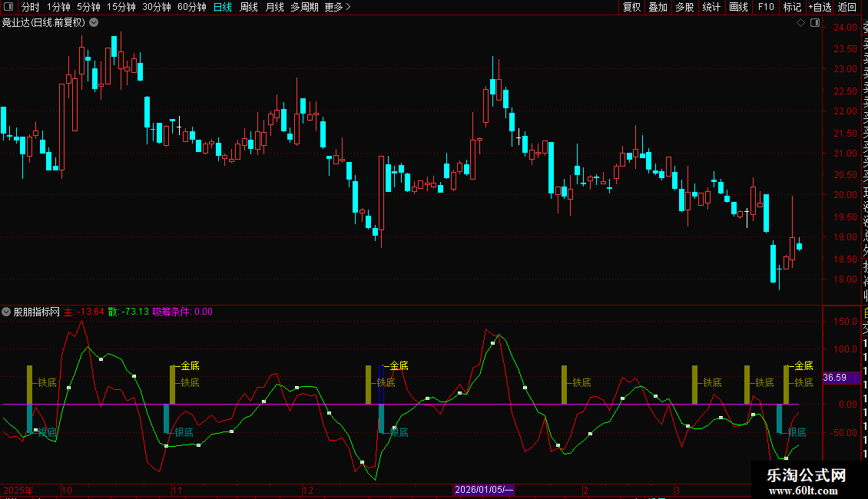This screenshot has height=499, width=868.
Task: Click the 150.0 indicator axis label
Action: 845,322
